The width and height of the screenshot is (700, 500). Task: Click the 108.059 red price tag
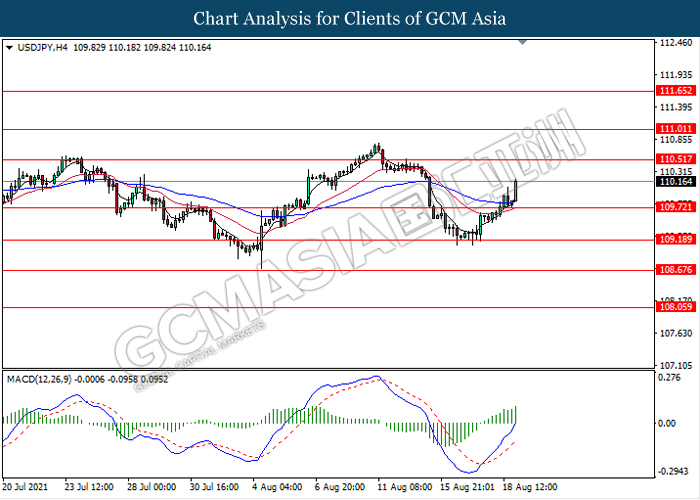point(676,309)
